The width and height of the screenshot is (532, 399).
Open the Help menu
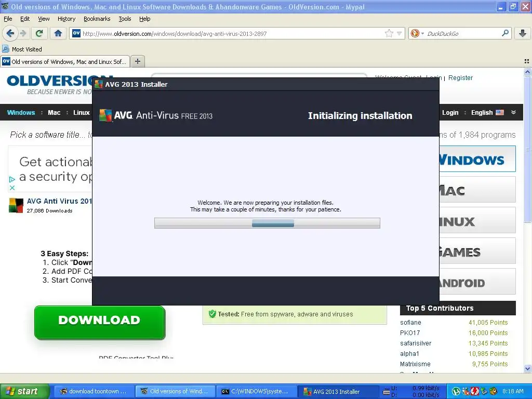[x=145, y=19]
